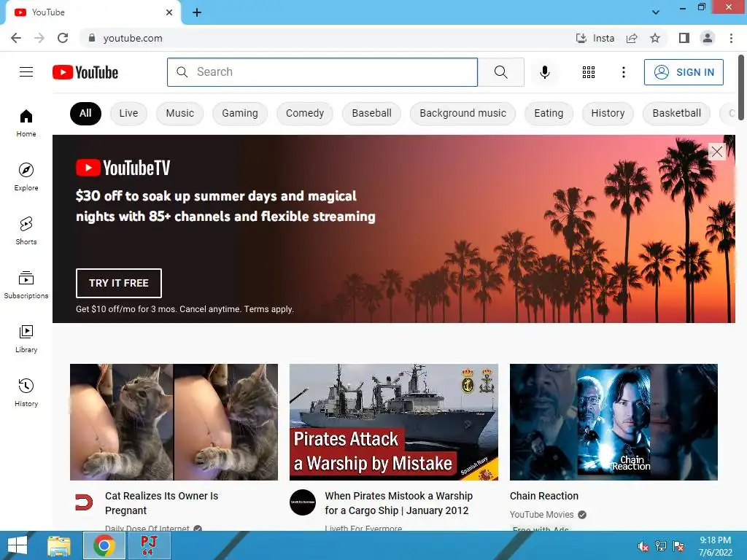Bookmark this page with star icon

click(655, 38)
